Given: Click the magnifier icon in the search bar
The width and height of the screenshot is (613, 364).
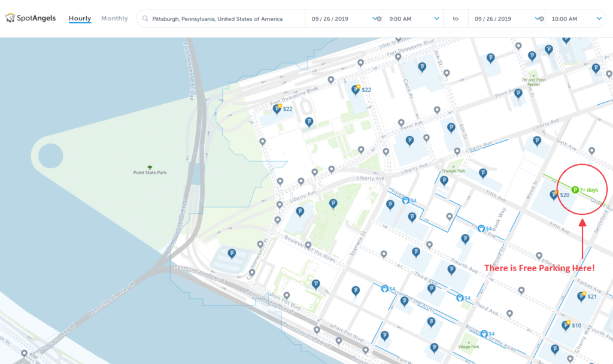Looking at the screenshot, I should pyautogui.click(x=145, y=18).
